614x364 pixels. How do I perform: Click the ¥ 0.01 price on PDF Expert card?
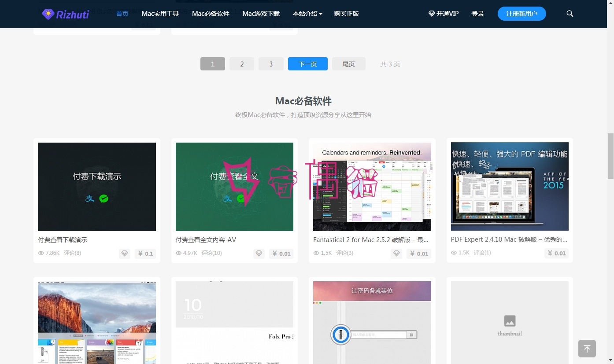(556, 254)
